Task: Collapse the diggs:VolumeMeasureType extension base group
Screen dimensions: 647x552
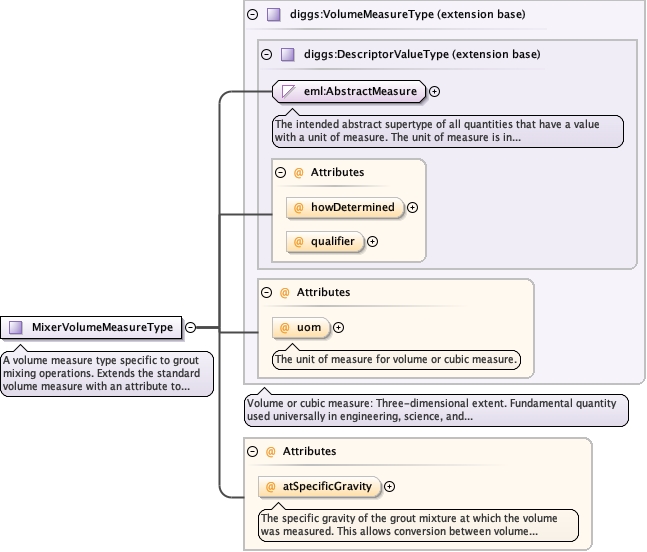Action: click(x=252, y=15)
